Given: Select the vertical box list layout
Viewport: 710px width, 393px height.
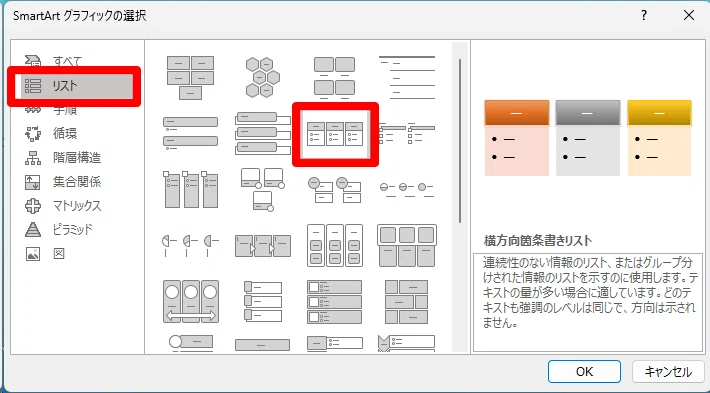Looking at the screenshot, I should pyautogui.click(x=263, y=134).
